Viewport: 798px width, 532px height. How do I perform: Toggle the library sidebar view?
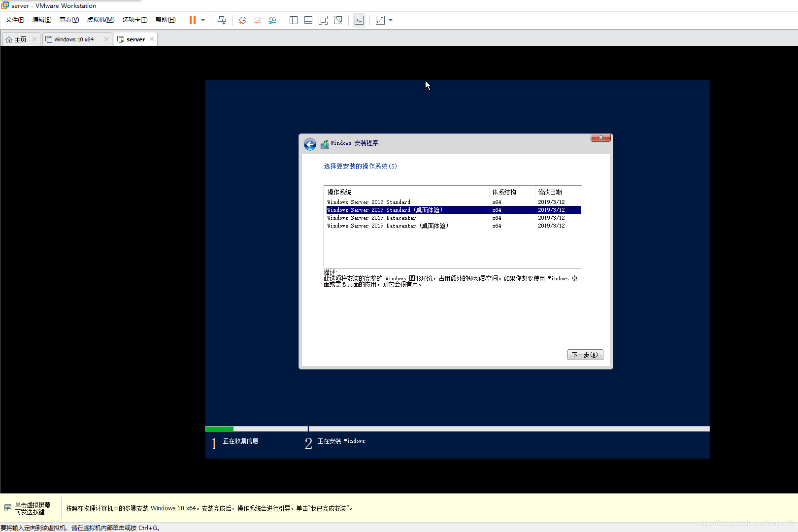tap(294, 20)
